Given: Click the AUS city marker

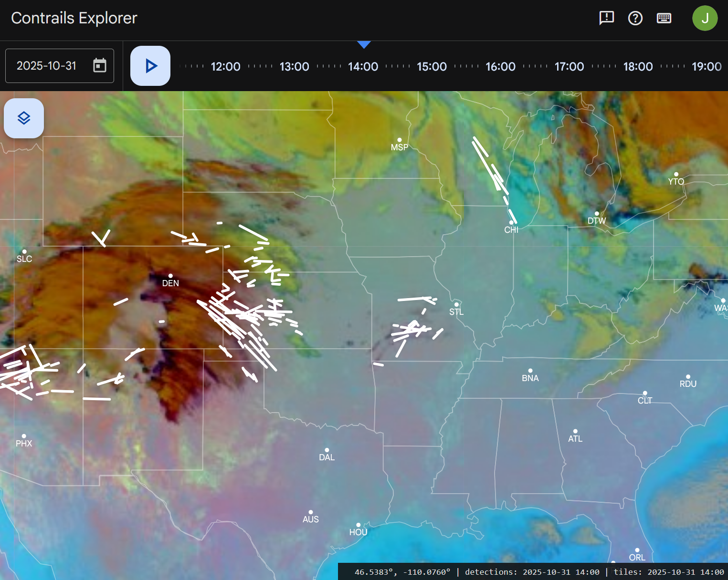Looking at the screenshot, I should click(x=311, y=512).
